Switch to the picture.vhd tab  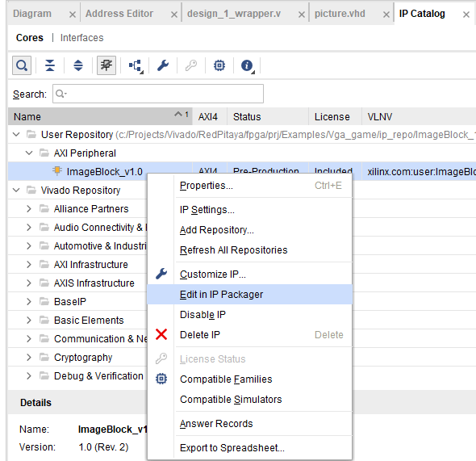click(x=340, y=14)
